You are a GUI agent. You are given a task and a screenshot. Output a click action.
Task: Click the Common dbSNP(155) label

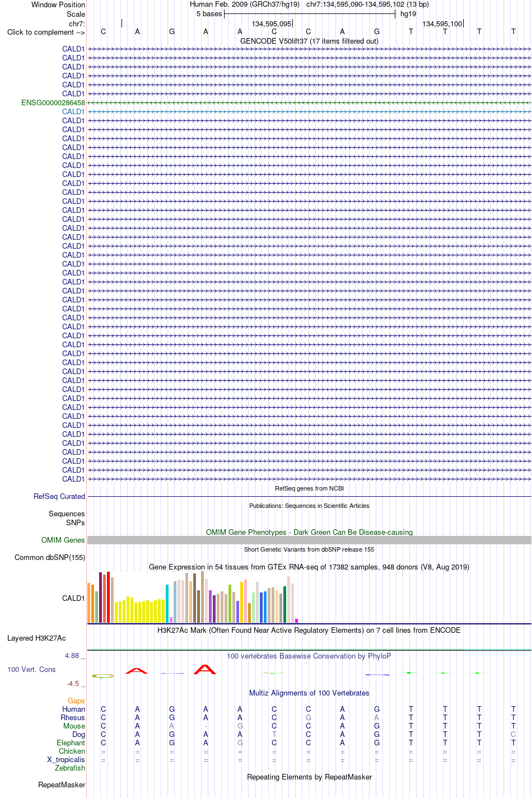coord(50,557)
